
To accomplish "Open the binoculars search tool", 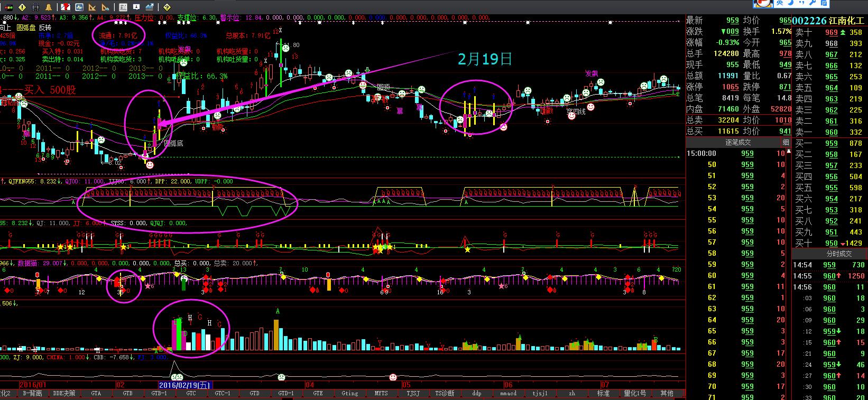I will (35, 7).
